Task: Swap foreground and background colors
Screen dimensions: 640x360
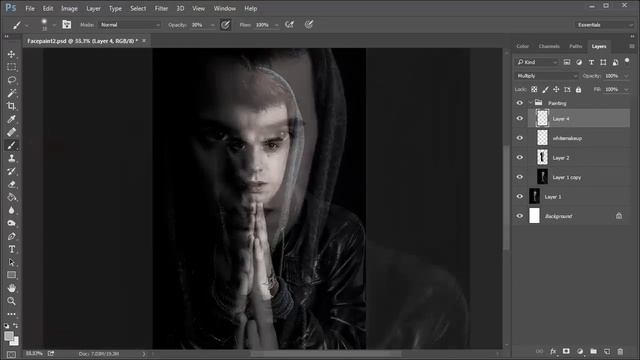Action: pyautogui.click(x=16, y=326)
